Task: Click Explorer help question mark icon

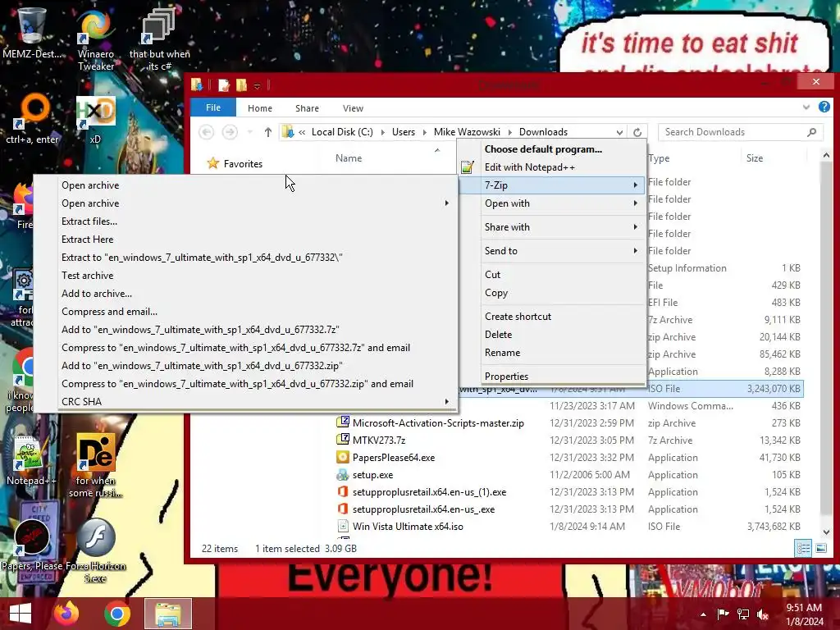Action: pyautogui.click(x=824, y=107)
